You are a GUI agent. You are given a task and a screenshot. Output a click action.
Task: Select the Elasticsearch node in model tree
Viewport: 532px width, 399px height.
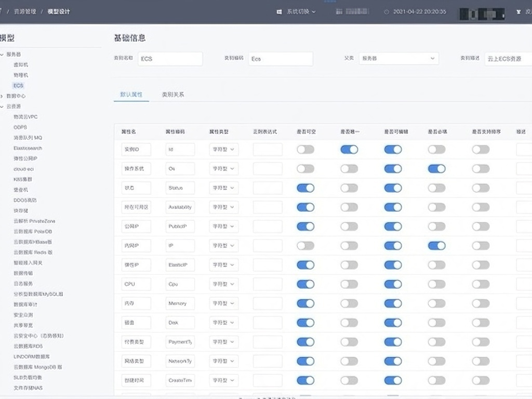point(28,148)
